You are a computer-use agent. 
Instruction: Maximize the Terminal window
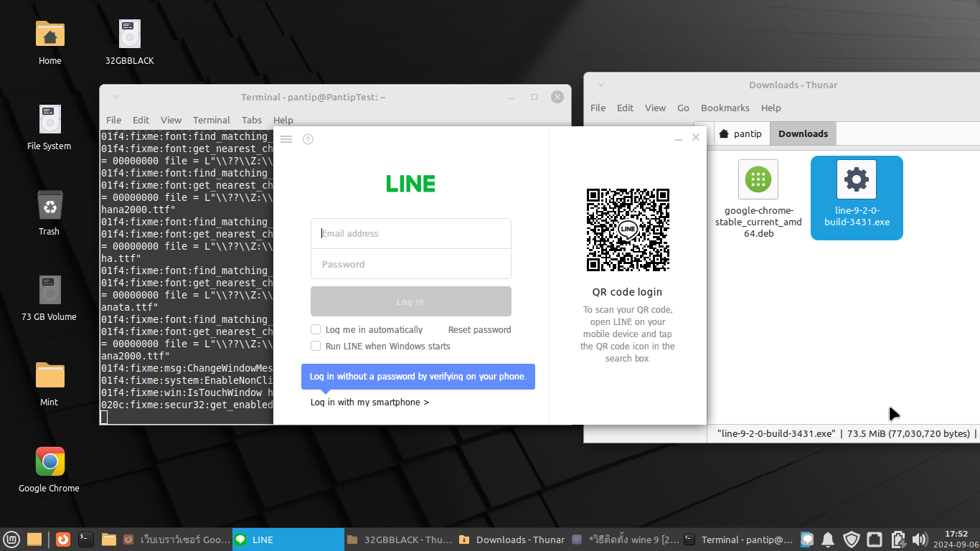(x=534, y=97)
